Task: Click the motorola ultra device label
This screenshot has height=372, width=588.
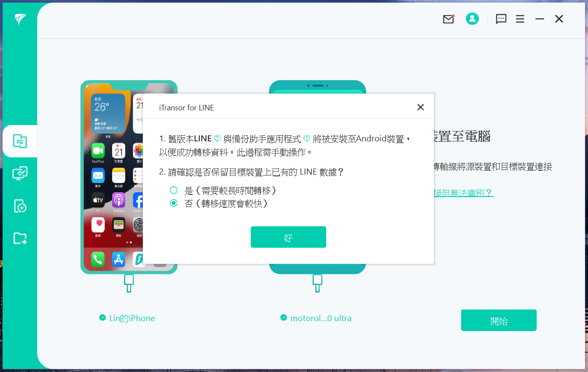Action: 321,318
